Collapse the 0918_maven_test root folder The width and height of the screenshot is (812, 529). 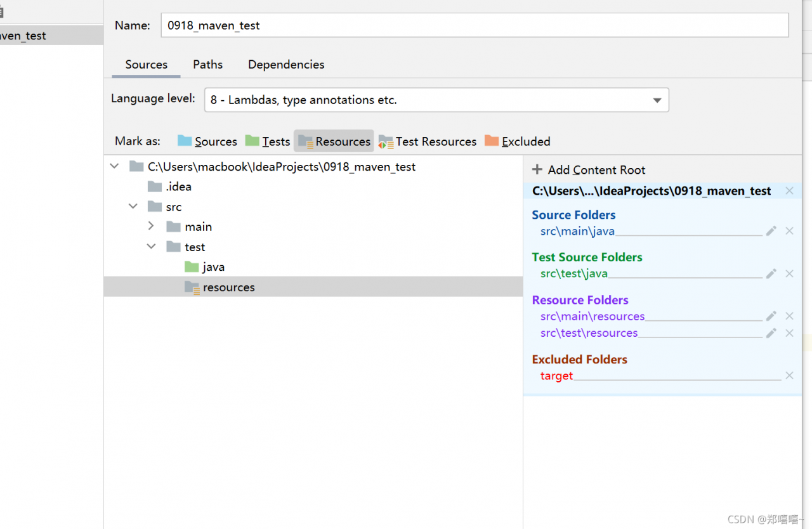[114, 167]
